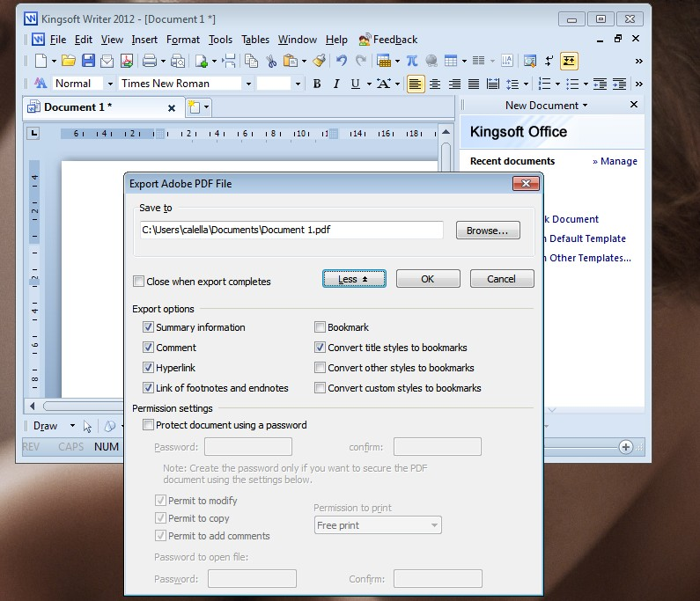This screenshot has width=700, height=601.
Task: Click the Cut scissors icon
Action: pos(271,61)
